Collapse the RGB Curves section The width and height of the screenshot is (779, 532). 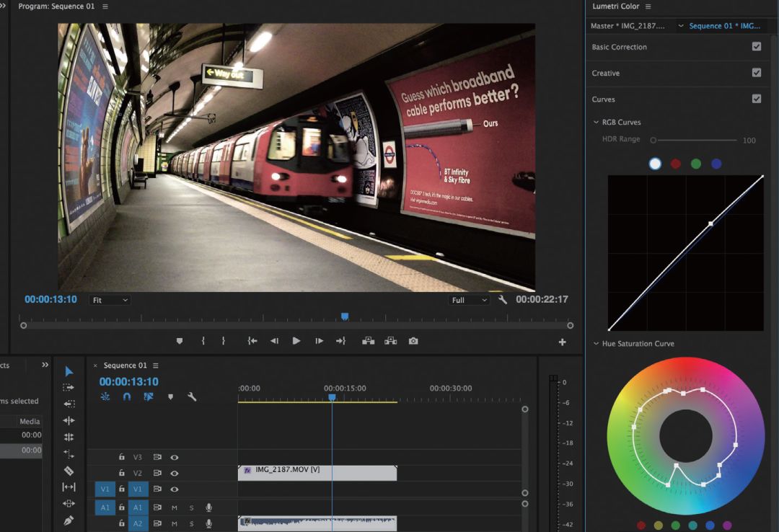pyautogui.click(x=596, y=123)
